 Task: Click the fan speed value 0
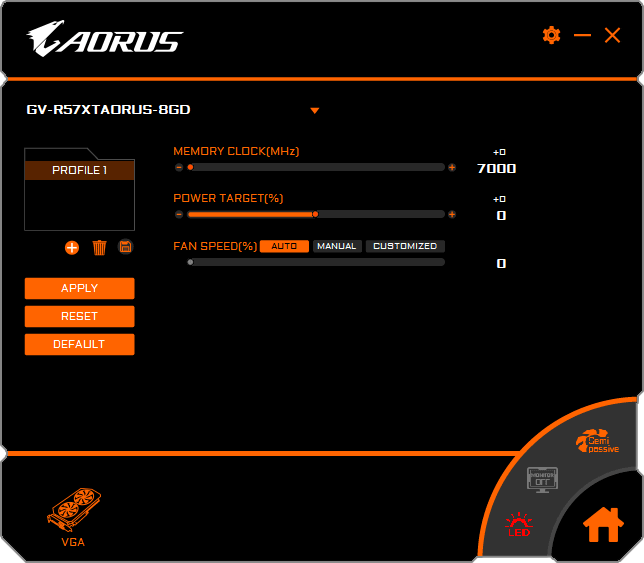501,263
